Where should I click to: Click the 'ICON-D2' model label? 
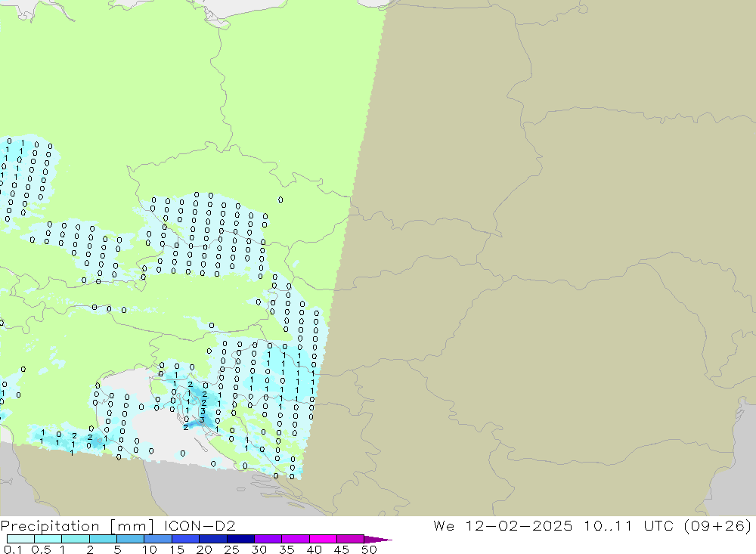(200, 525)
